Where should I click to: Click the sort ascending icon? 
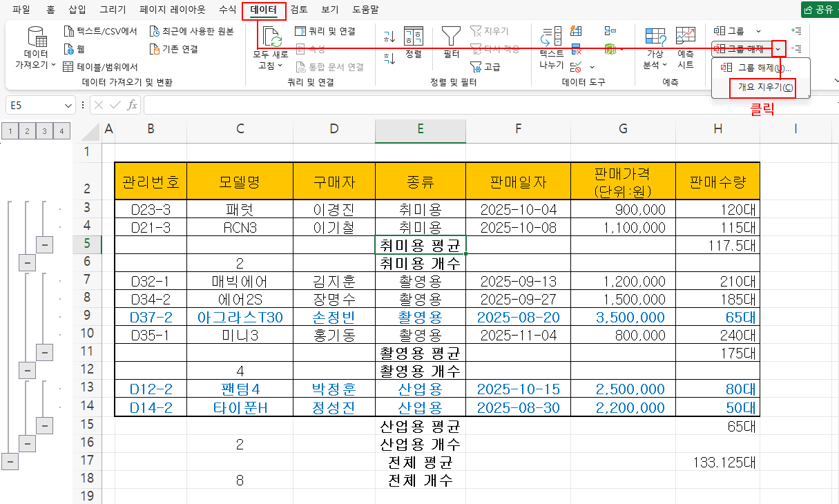(389, 36)
